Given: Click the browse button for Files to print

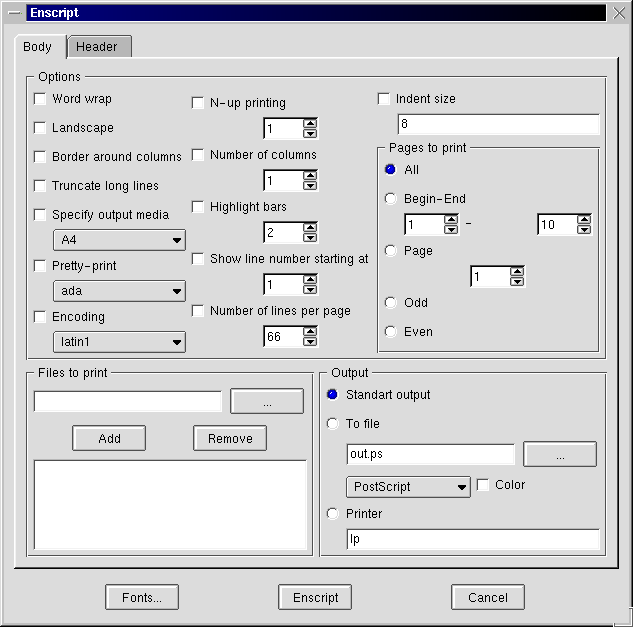Looking at the screenshot, I should click(x=267, y=401).
